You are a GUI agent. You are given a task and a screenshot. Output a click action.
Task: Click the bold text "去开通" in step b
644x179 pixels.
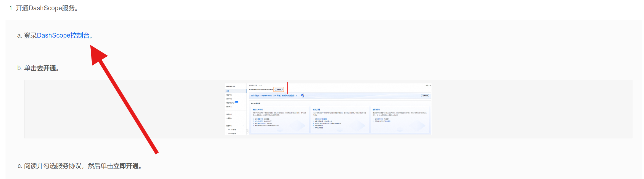click(x=46, y=68)
